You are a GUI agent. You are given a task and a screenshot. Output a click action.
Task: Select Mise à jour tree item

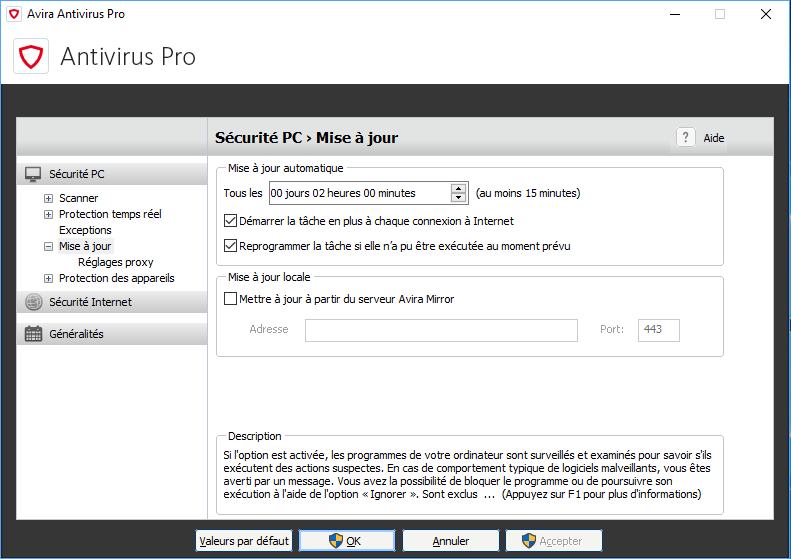(85, 246)
